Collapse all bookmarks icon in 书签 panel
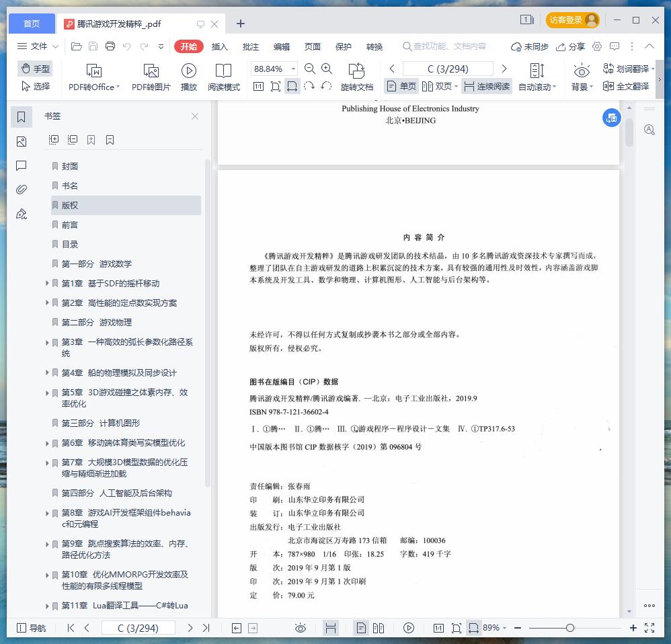This screenshot has height=644, width=671. [x=73, y=140]
